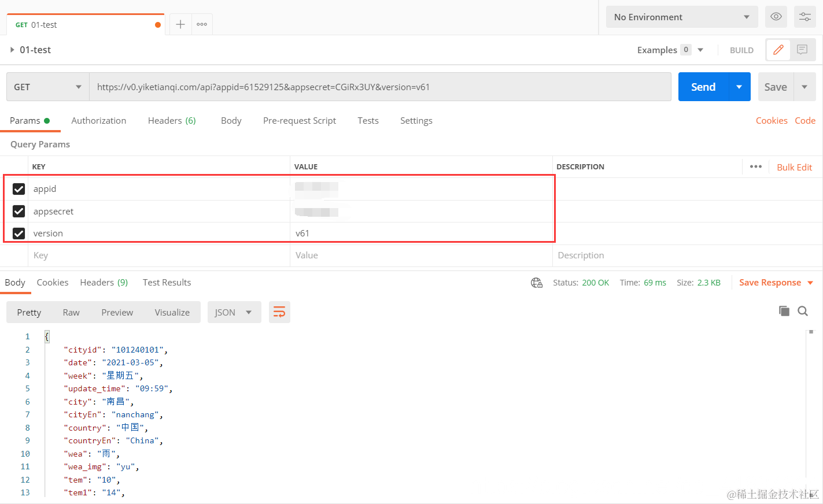Click the network globe icon near Status
This screenshot has width=823, height=504.
(x=537, y=283)
